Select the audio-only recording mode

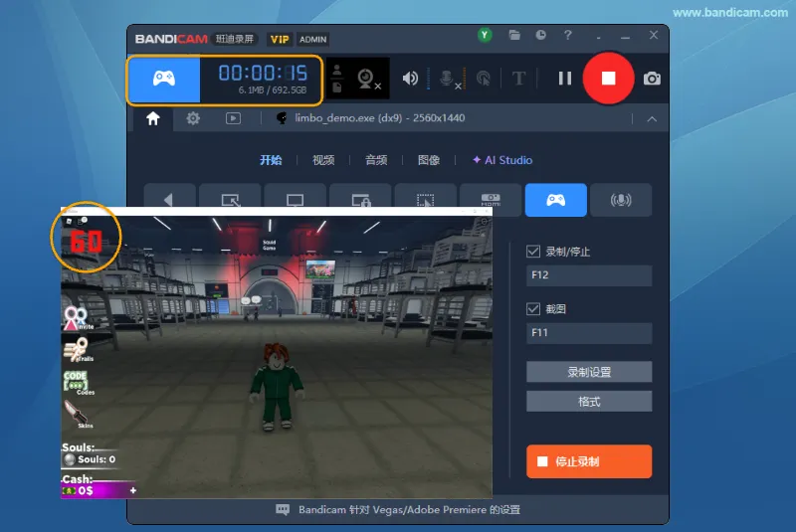[621, 200]
